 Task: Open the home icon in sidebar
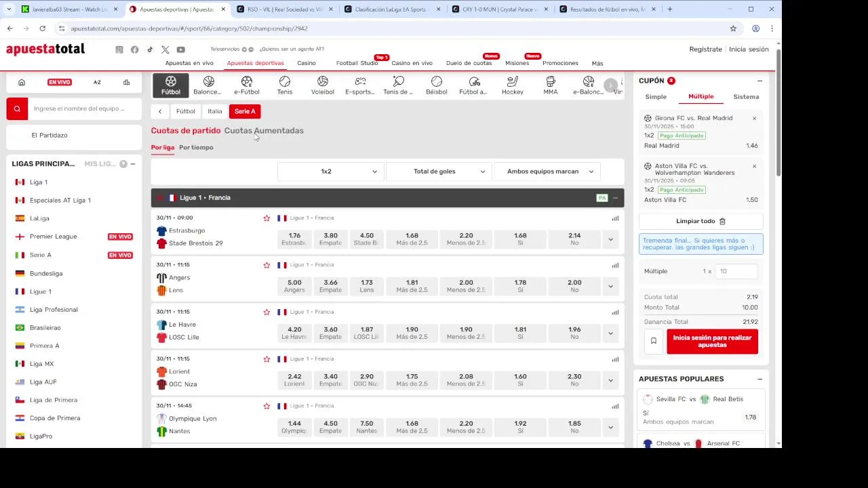click(x=22, y=82)
